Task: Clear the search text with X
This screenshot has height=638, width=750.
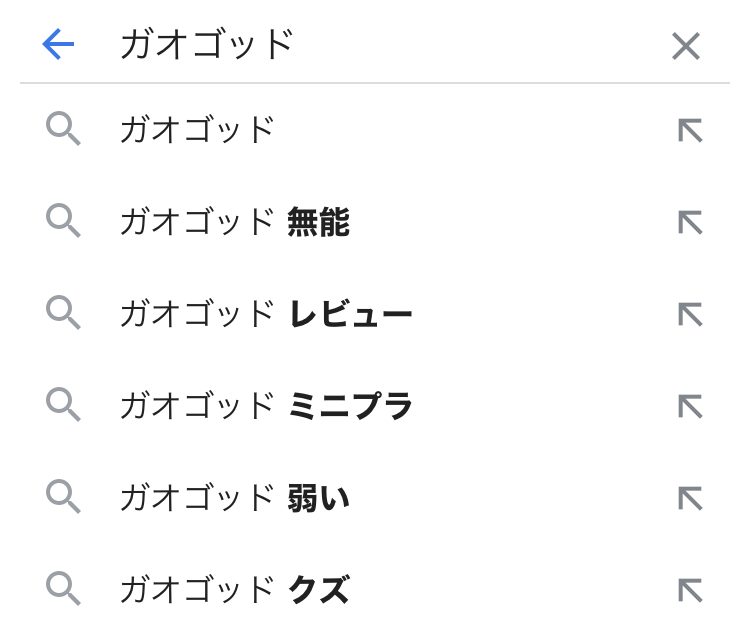Action: [686, 46]
